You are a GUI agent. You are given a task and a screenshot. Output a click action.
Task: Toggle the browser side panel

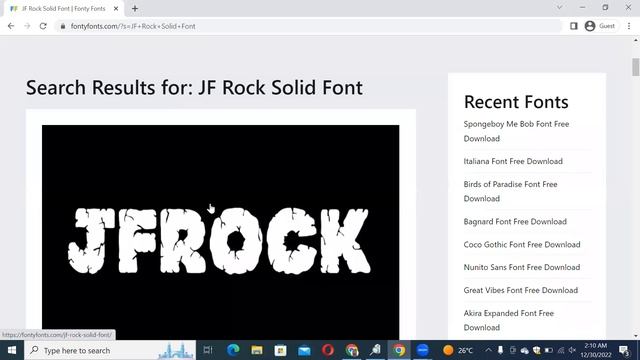[x=573, y=26]
